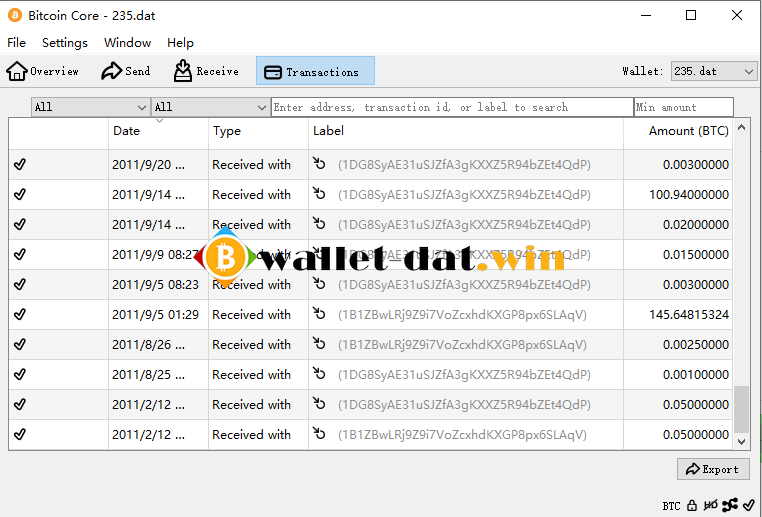Click the transaction list scrollbar thumb
Screen dimensions: 762x517
pyautogui.click(x=741, y=409)
